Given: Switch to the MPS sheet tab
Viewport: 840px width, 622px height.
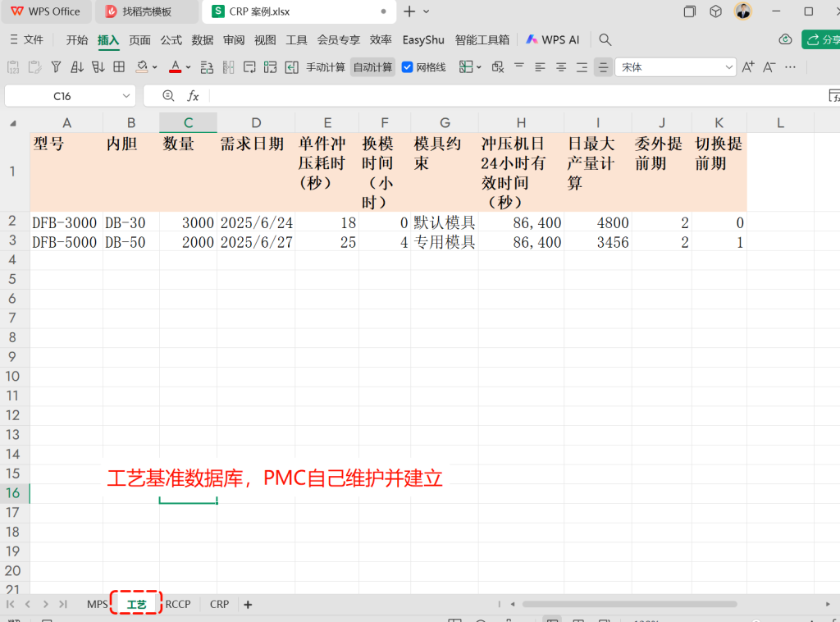Looking at the screenshot, I should click(x=98, y=604).
